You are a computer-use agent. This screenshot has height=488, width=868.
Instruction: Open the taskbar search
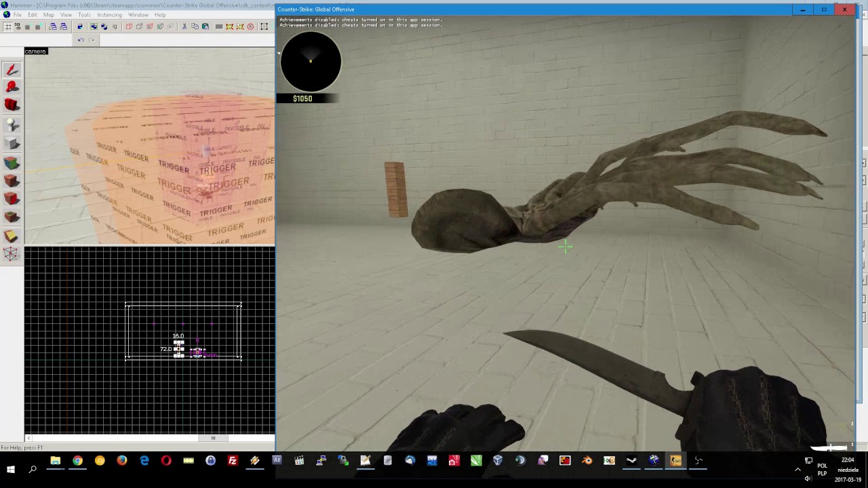[33, 469]
